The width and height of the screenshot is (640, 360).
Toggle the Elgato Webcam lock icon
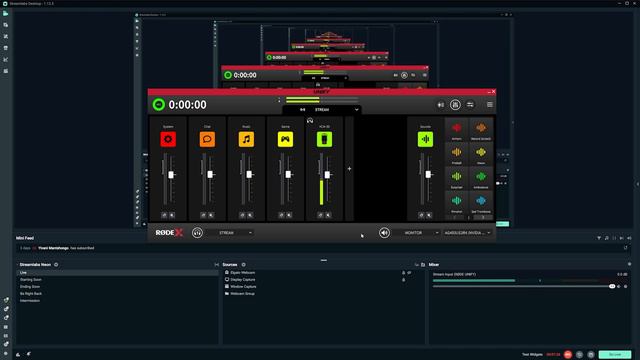click(404, 273)
